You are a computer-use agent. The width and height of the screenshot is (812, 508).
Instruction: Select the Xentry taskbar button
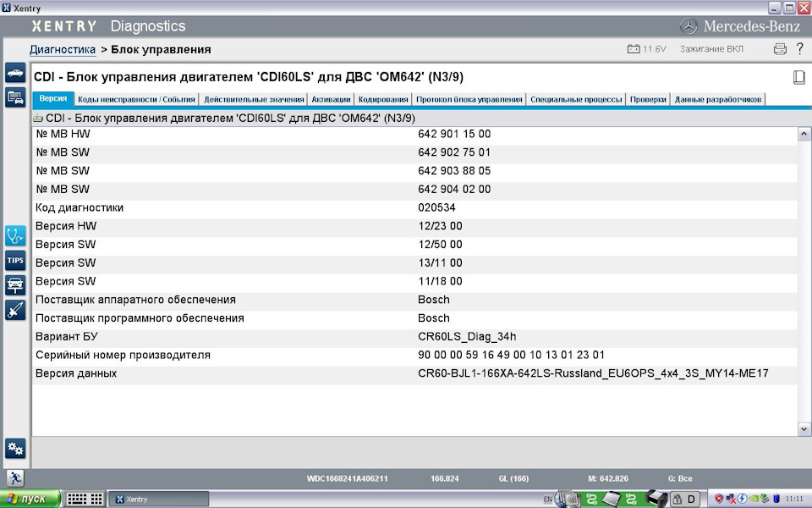(x=160, y=499)
